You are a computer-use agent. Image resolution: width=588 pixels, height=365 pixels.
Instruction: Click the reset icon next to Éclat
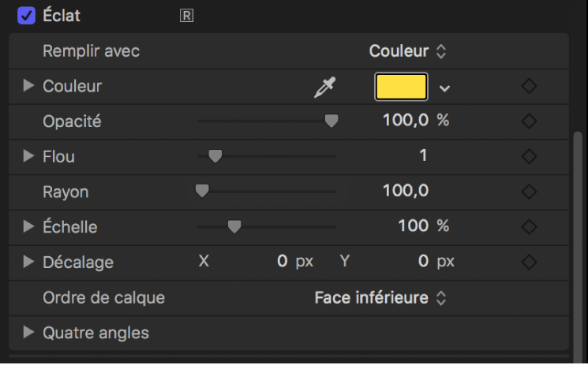coord(187,15)
